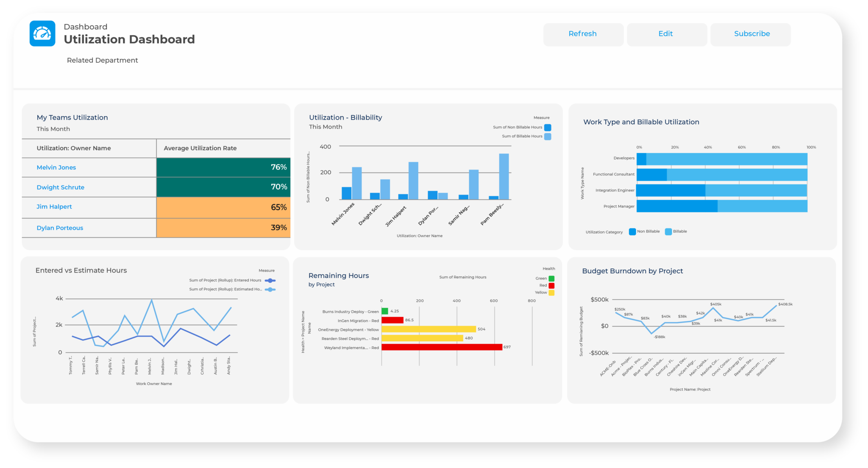The image size is (868, 468).
Task: Click the Non Billable Hours legend swatch
Action: (x=548, y=128)
